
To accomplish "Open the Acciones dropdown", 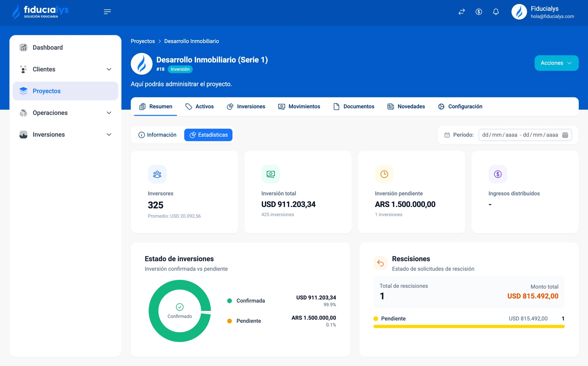I will click(x=556, y=63).
